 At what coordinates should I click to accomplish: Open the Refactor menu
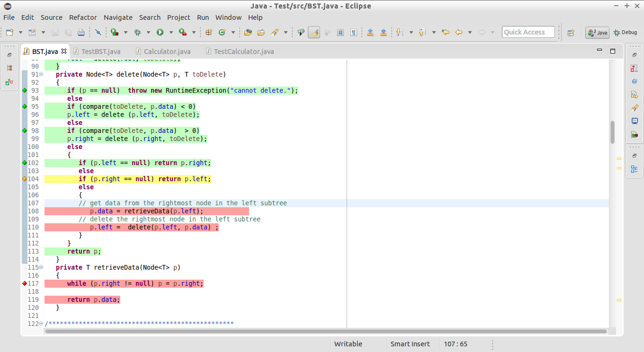pos(83,18)
